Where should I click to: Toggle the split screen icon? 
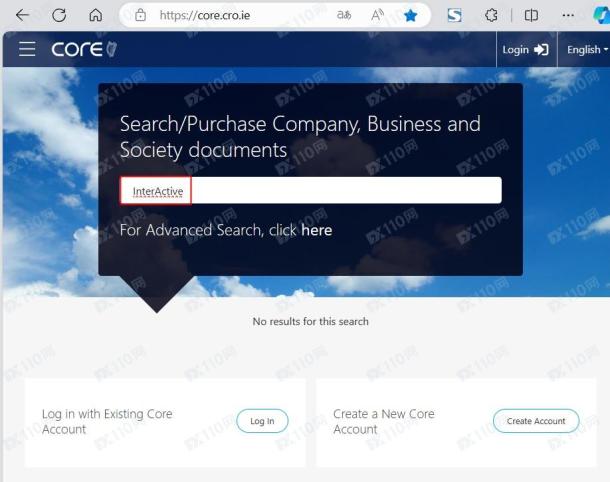[531, 15]
